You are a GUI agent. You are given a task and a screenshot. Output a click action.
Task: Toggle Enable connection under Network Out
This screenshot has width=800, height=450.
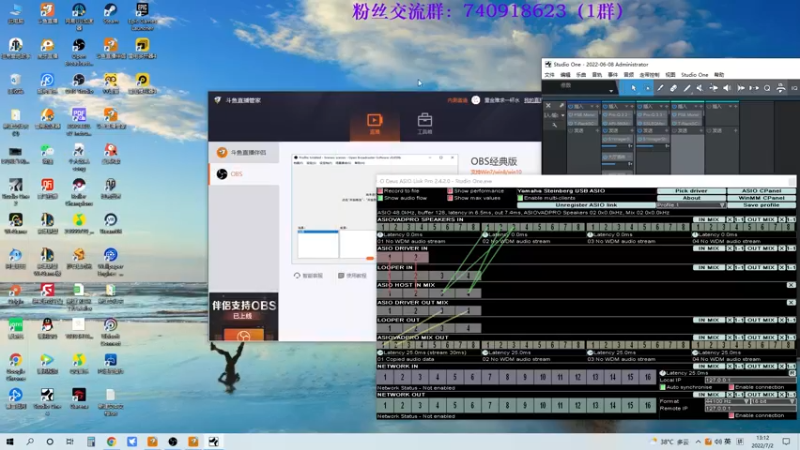coord(732,415)
